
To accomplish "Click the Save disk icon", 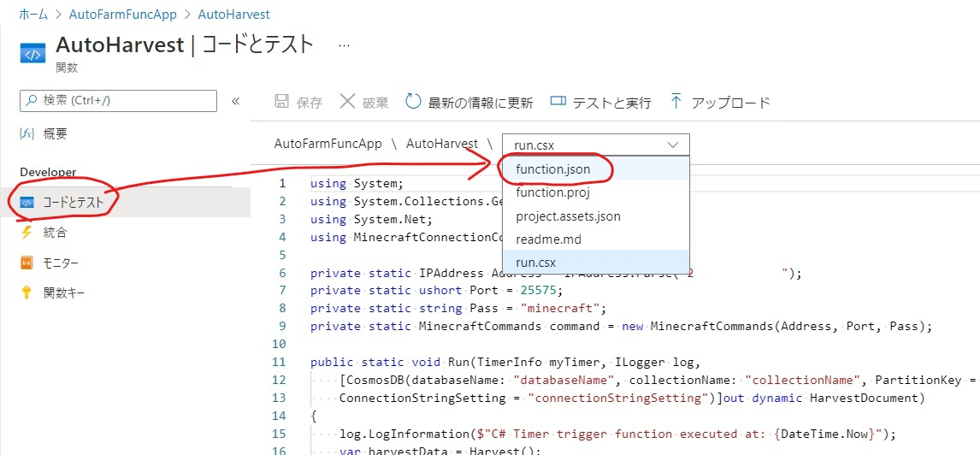I will (282, 102).
